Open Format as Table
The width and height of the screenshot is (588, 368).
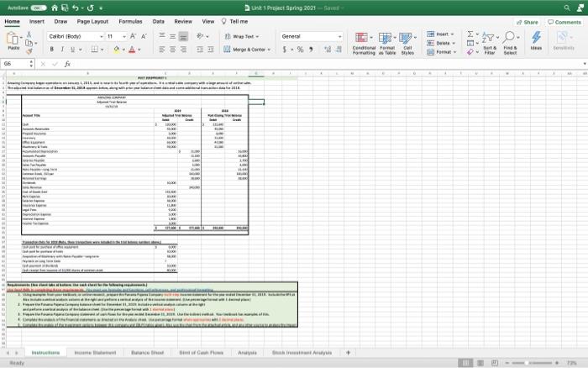pos(387,44)
